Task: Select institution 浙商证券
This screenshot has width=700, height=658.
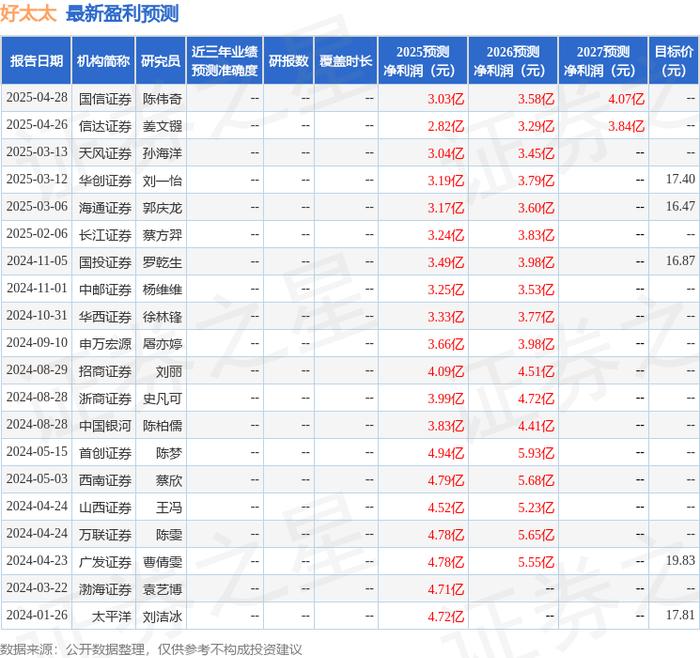Action: pos(105,398)
